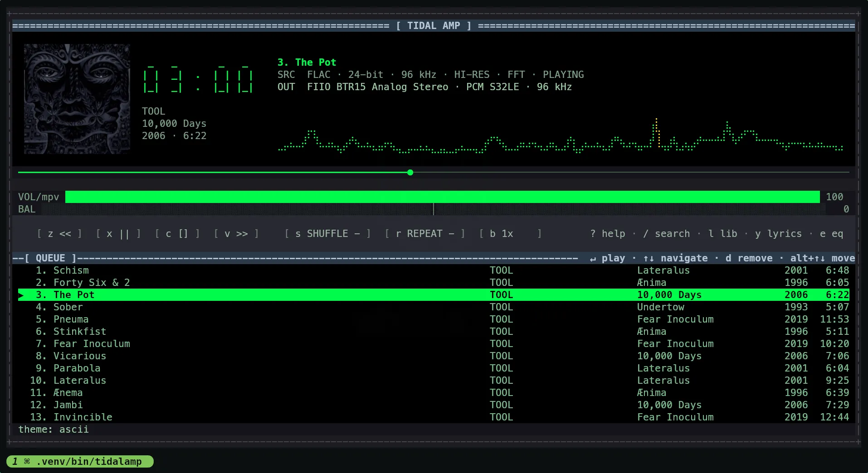
Task: Click the BAL balance center marker
Action: tap(434, 209)
